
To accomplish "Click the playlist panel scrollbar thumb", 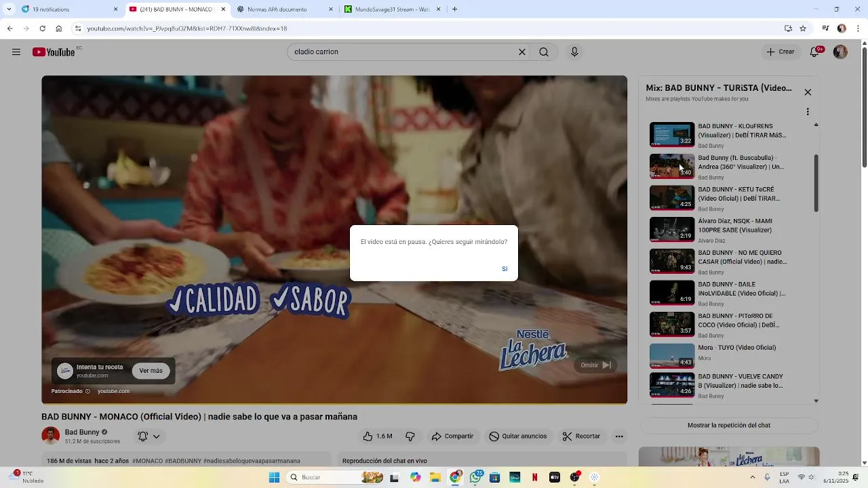I will coord(816,183).
